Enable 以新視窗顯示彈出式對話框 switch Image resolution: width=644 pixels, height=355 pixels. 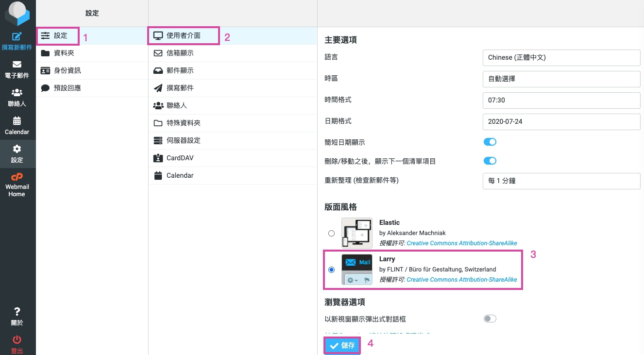(490, 319)
